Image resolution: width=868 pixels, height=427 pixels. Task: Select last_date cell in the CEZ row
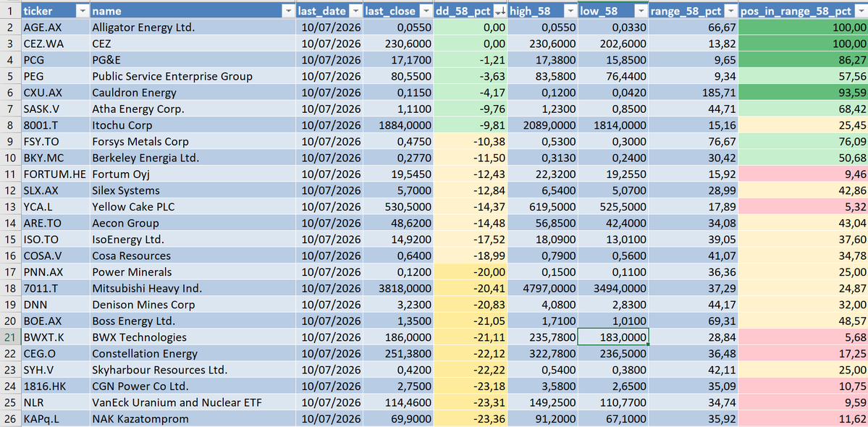329,43
